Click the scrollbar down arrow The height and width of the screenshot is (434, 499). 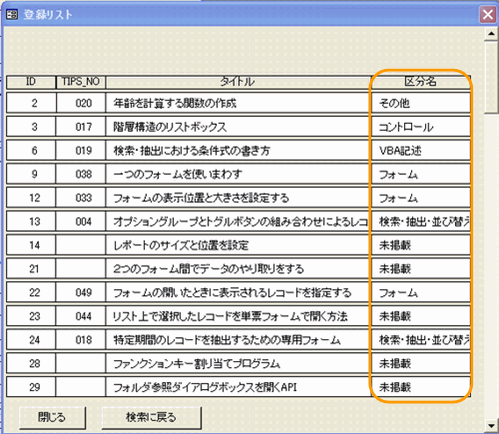click(491, 426)
